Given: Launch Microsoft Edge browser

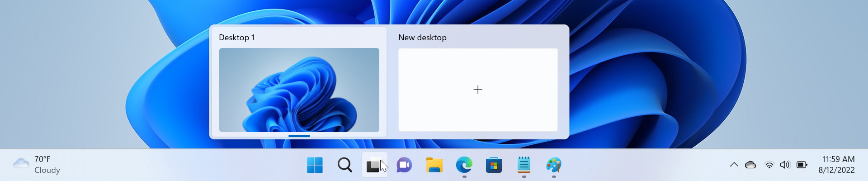Looking at the screenshot, I should click(464, 165).
